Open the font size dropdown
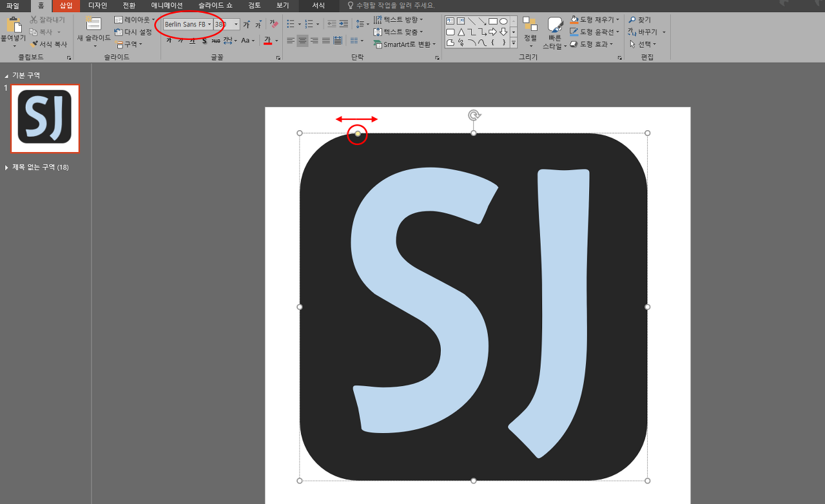 [236, 24]
